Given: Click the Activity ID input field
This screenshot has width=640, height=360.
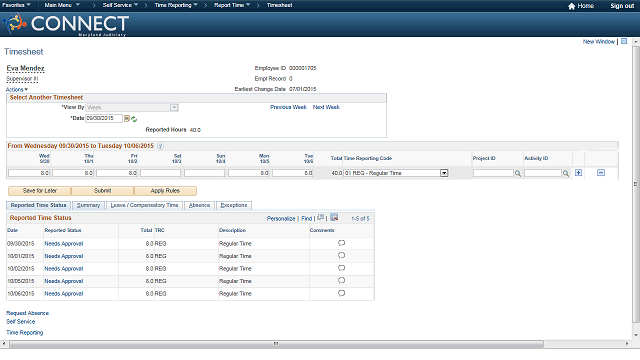Looking at the screenshot, I should (x=543, y=173).
